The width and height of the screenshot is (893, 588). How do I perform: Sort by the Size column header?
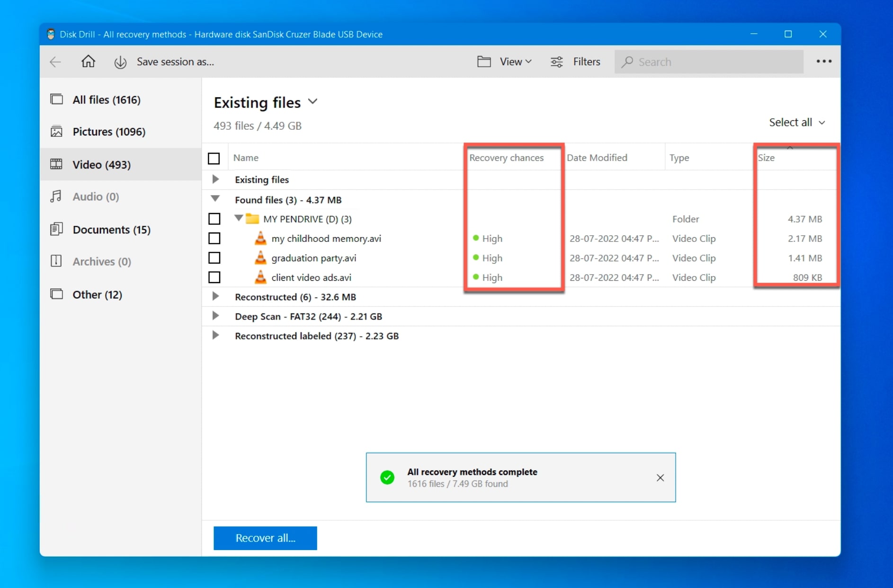[x=766, y=158]
